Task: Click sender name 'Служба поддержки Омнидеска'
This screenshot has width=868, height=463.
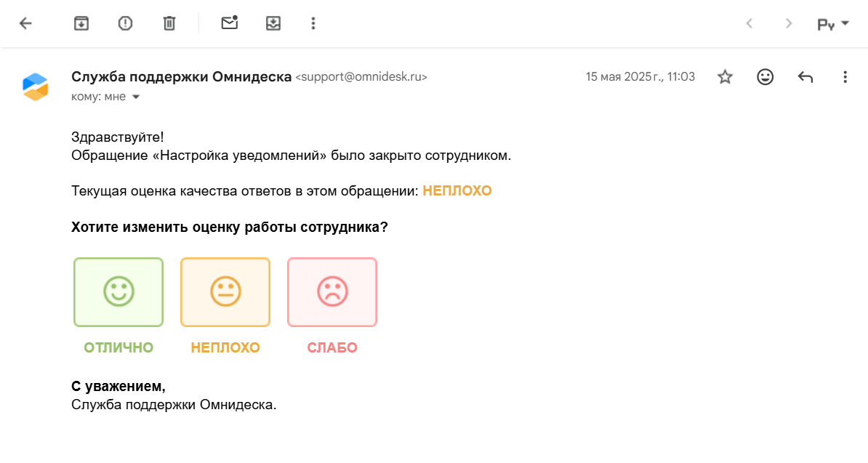Action: point(181,76)
